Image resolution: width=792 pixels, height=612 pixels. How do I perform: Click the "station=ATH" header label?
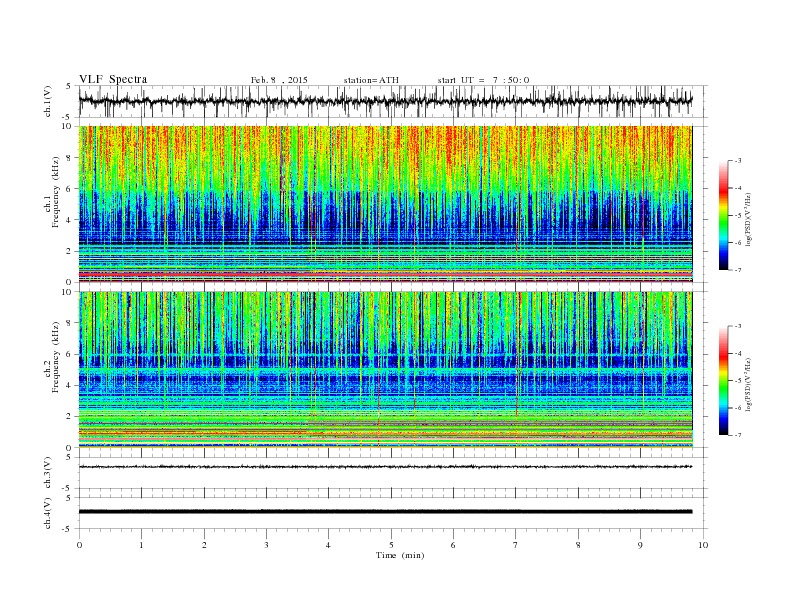tap(371, 80)
